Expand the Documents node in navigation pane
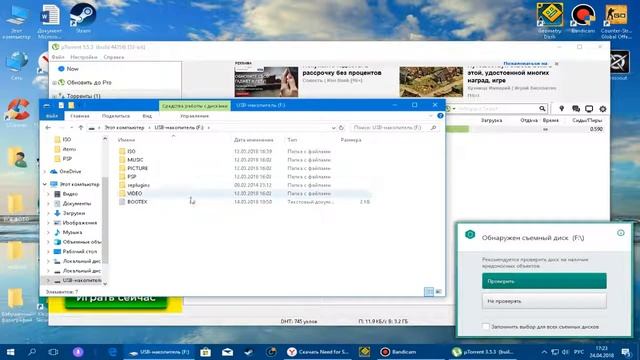The image size is (640, 360). tap(49, 203)
